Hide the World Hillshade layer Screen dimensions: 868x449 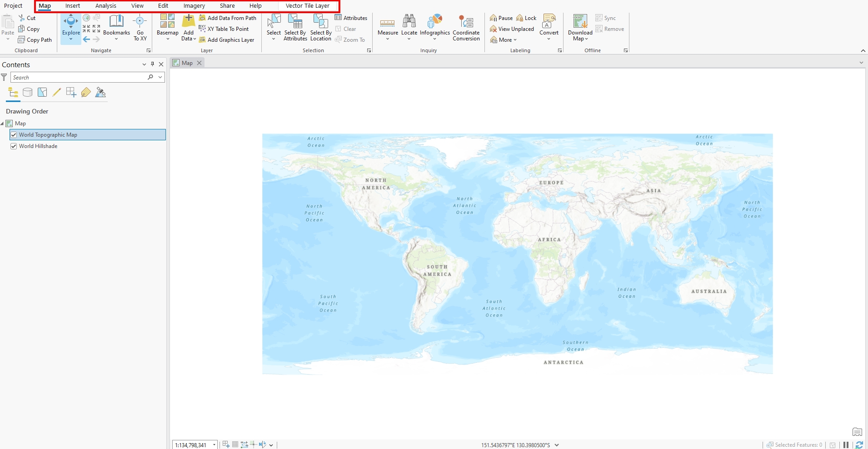[x=14, y=146]
